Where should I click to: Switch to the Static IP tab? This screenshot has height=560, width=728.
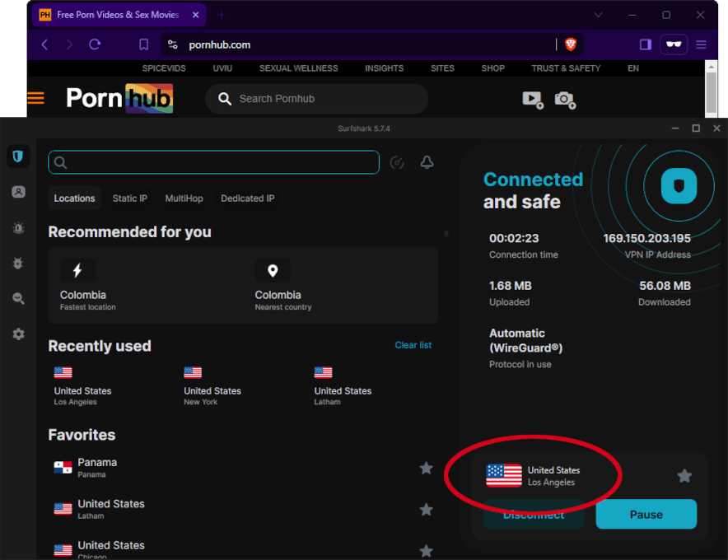point(129,198)
